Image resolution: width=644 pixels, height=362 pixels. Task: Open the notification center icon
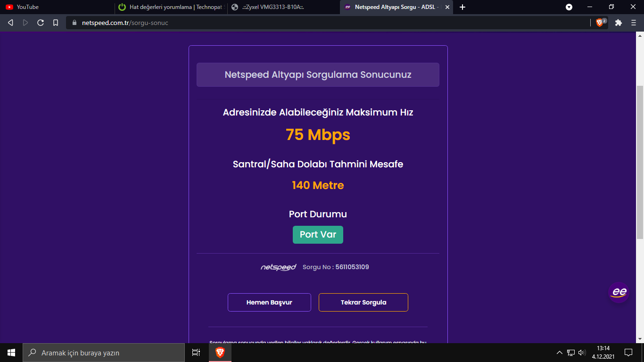(x=628, y=353)
